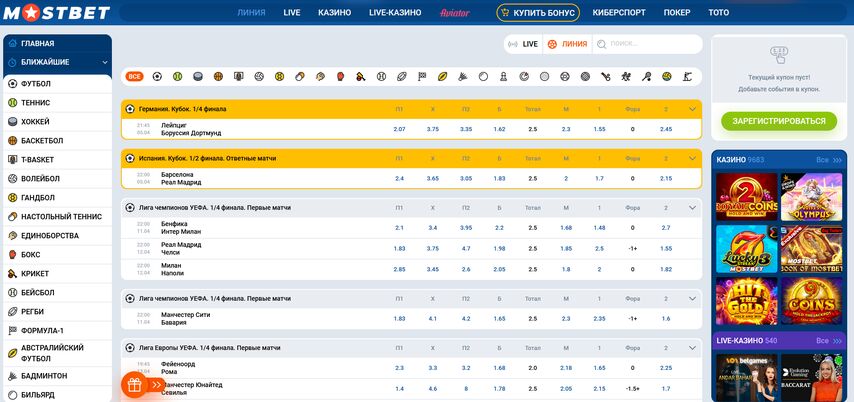Select the red boxing glove filter icon
This screenshot has width=854, height=402.
tap(339, 76)
